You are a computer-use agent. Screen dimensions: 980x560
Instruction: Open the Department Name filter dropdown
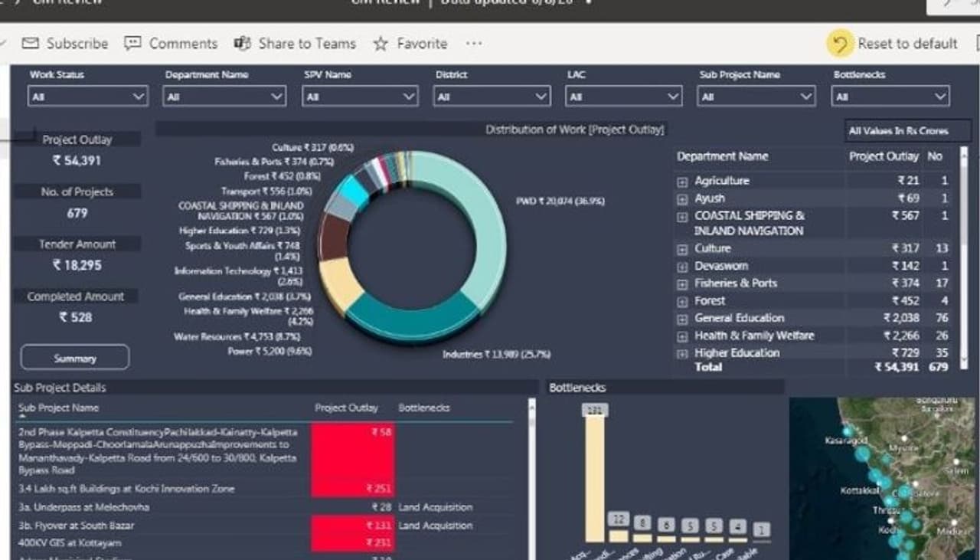coord(224,97)
